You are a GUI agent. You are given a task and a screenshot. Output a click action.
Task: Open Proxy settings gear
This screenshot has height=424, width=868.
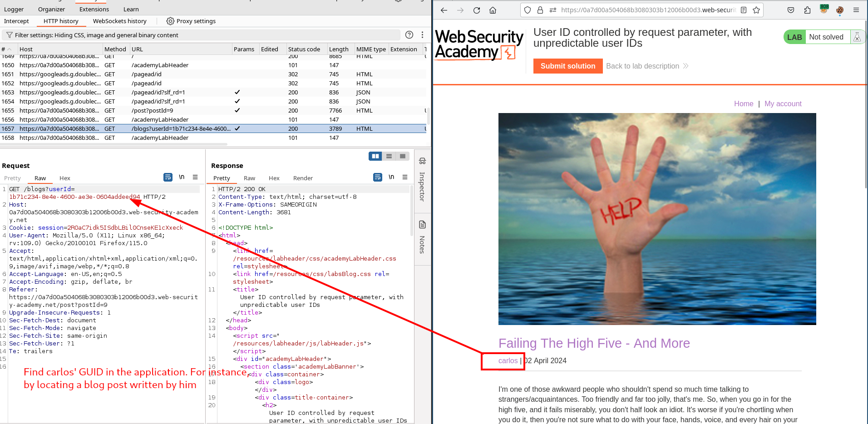(170, 21)
